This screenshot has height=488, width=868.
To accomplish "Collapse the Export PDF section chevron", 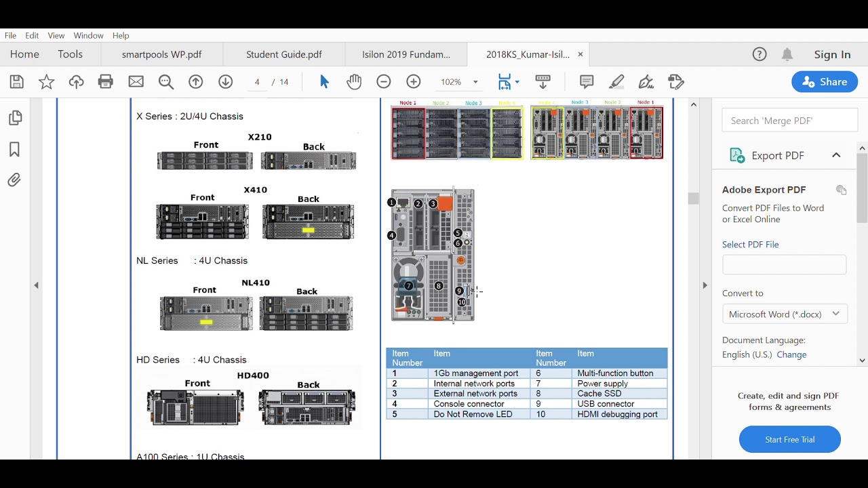I will coord(836,155).
